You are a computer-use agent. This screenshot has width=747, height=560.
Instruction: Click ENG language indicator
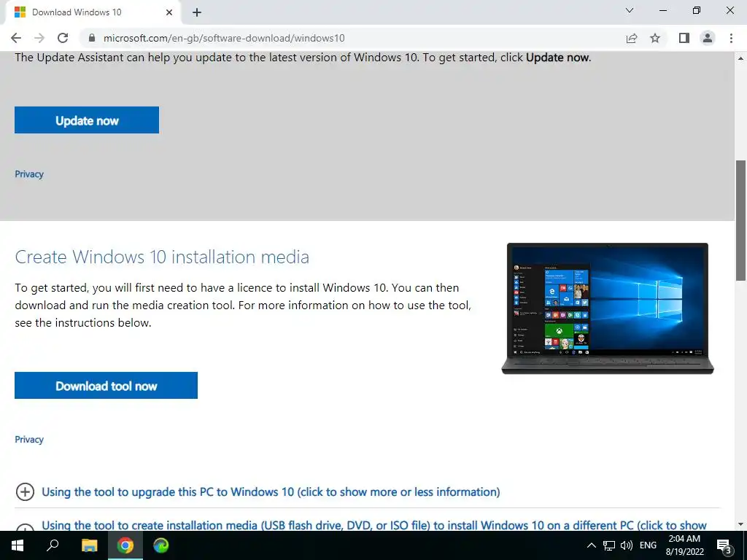(x=648, y=545)
